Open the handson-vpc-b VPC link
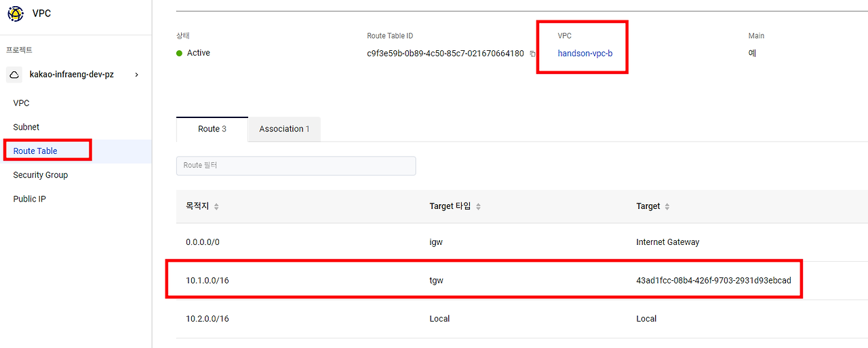Image resolution: width=868 pixels, height=348 pixels. point(585,53)
